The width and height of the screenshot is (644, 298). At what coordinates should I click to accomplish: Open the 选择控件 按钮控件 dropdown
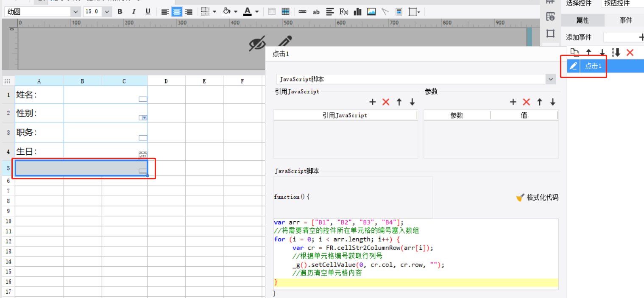(x=622, y=3)
